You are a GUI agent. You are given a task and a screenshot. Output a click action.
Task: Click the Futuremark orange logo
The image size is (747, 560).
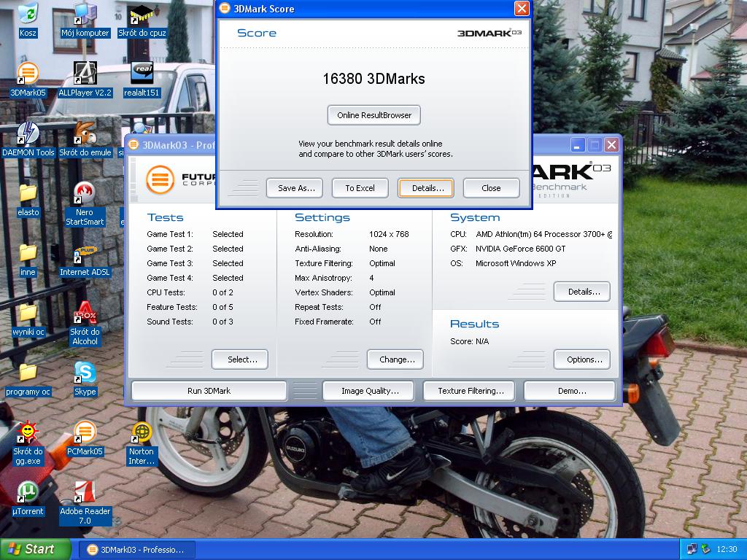click(160, 179)
